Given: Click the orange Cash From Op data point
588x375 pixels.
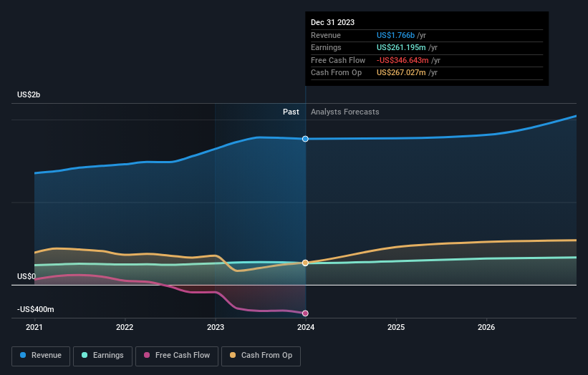Looking at the screenshot, I should [305, 263].
